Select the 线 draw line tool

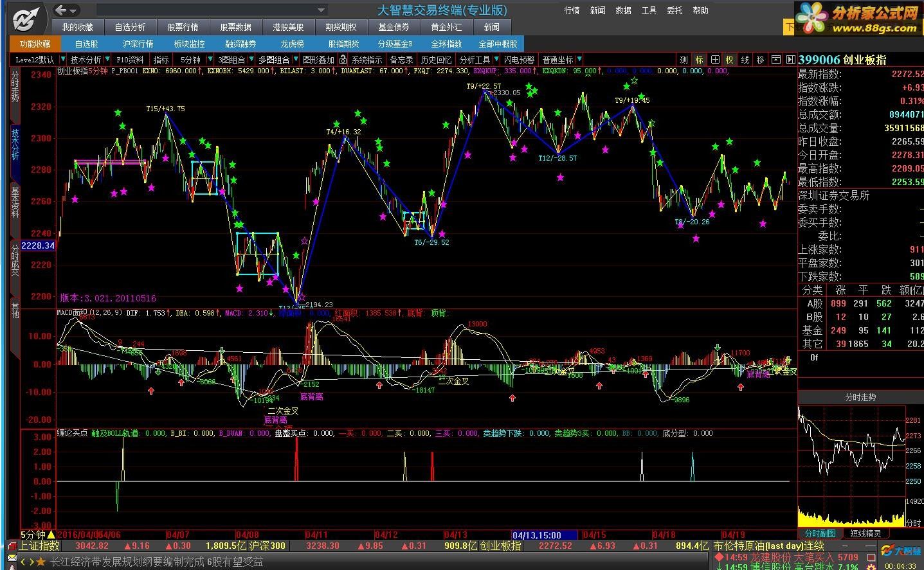(745, 60)
